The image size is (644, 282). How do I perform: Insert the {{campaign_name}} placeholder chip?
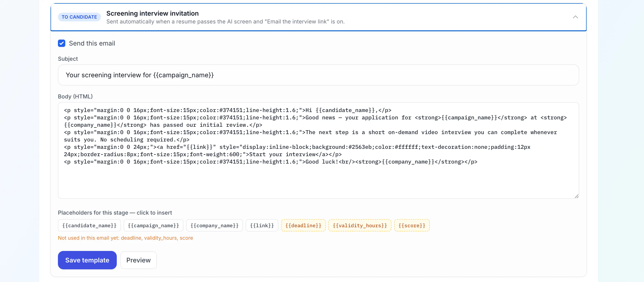pyautogui.click(x=154, y=225)
